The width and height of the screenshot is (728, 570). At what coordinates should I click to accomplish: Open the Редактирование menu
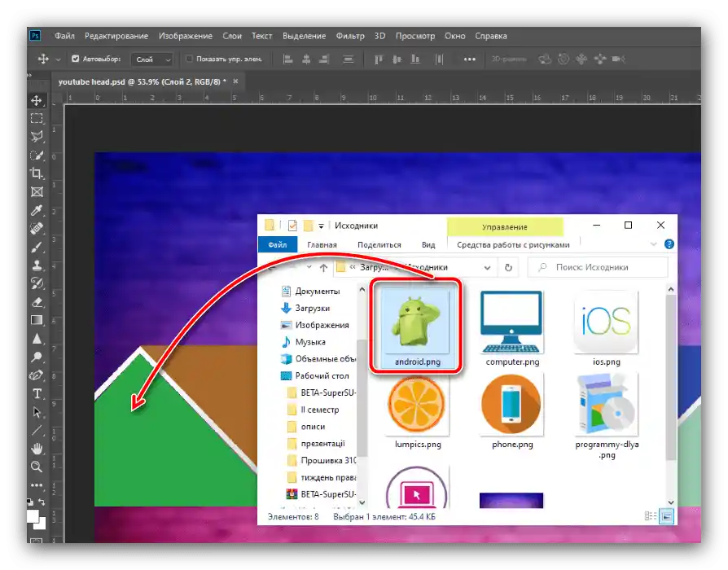coord(116,36)
